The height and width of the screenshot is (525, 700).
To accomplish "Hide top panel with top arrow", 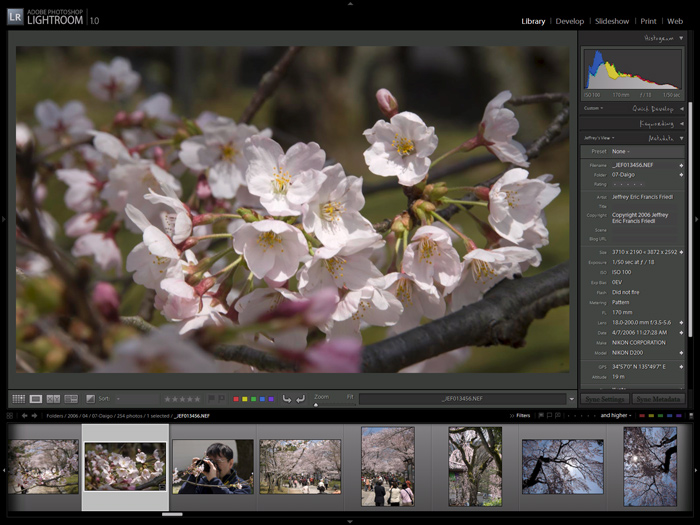I will tap(350, 3).
